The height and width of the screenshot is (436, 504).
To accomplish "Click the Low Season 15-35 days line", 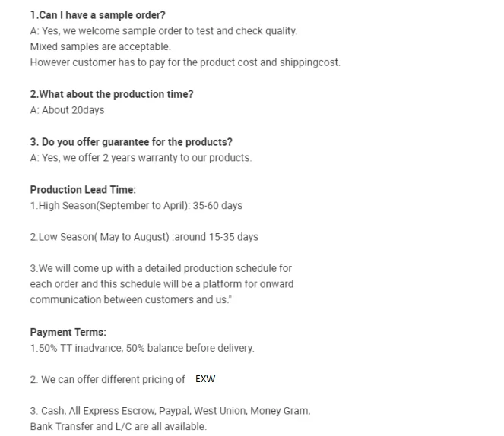I will coord(144,237).
